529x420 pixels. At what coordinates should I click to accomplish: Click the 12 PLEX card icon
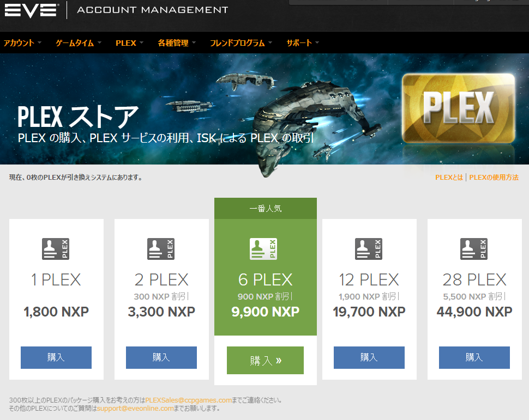369,249
